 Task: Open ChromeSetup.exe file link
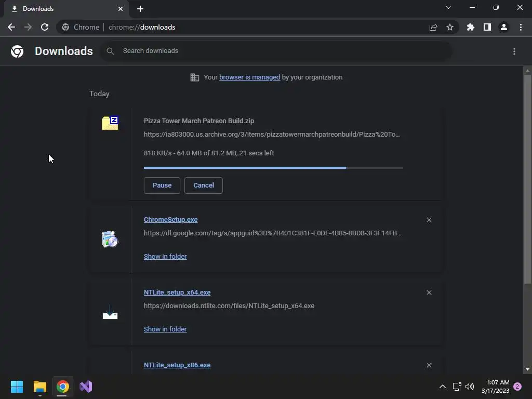click(170, 220)
